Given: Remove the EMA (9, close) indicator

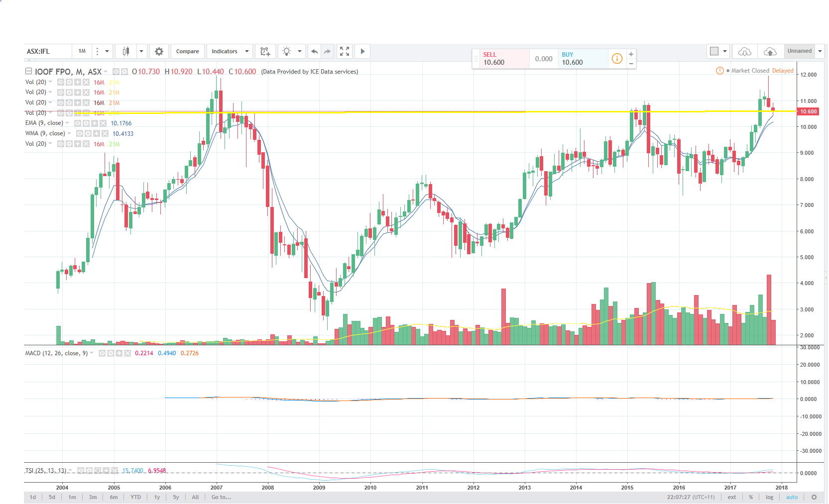Looking at the screenshot, I should click(x=103, y=123).
